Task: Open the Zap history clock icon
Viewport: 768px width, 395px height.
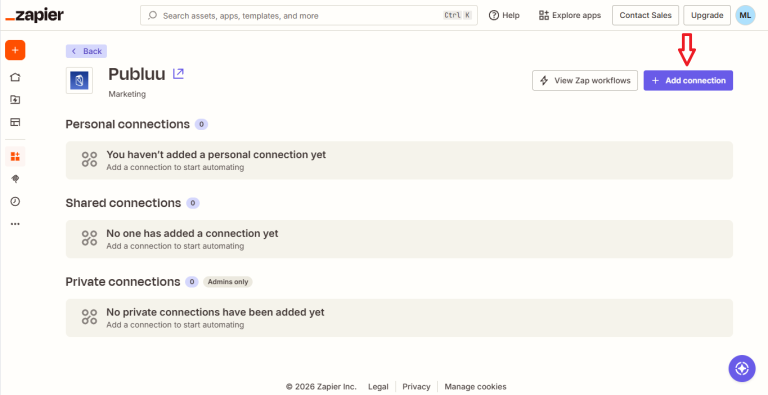Action: 15,201
